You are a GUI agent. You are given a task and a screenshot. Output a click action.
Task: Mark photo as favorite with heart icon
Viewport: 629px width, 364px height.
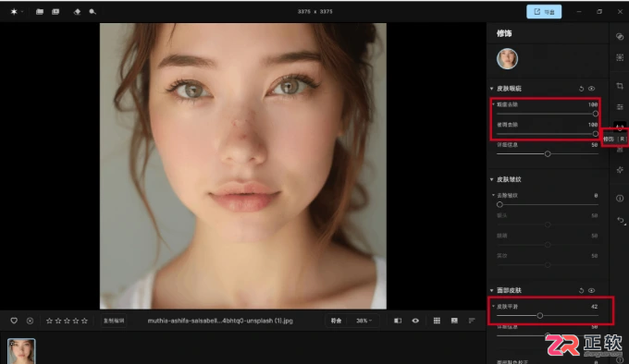[x=14, y=321]
